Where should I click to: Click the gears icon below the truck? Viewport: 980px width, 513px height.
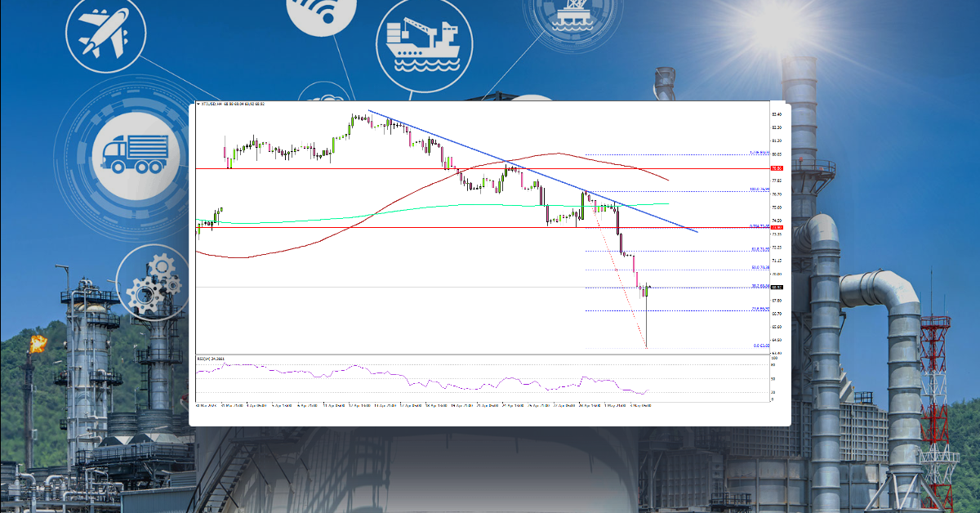(151, 284)
